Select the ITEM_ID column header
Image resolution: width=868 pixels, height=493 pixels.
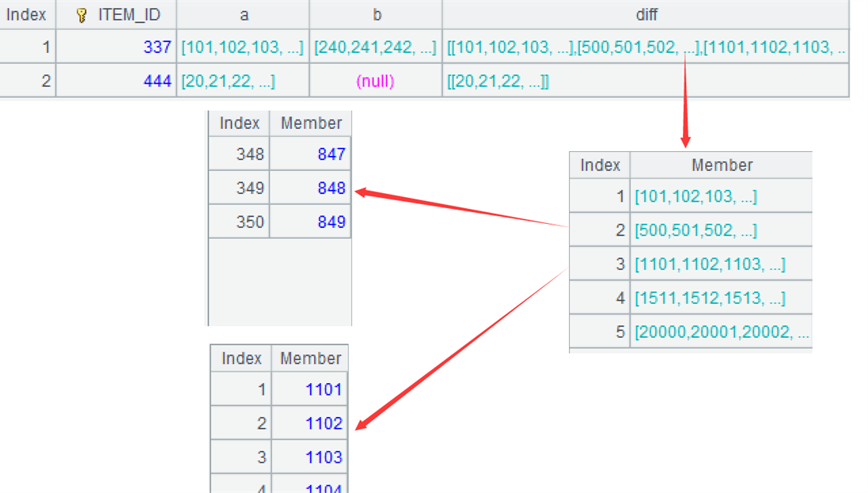coord(116,14)
